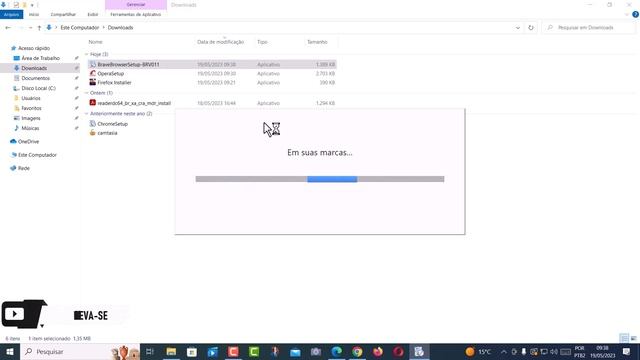The height and width of the screenshot is (360, 640).
Task: Click the taskbar Pesquisar search box
Action: pyautogui.click(x=80, y=351)
